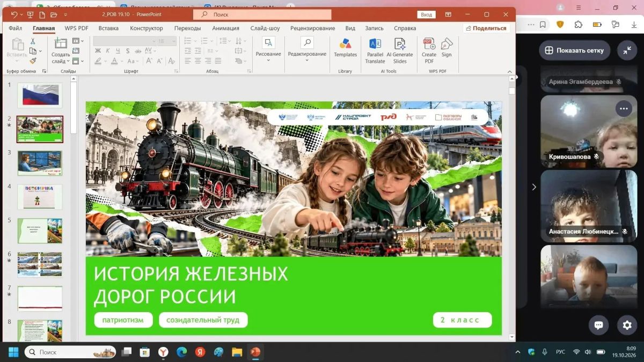644x362 pixels.
Task: Toggle Underline Ч formatting
Action: tap(118, 51)
